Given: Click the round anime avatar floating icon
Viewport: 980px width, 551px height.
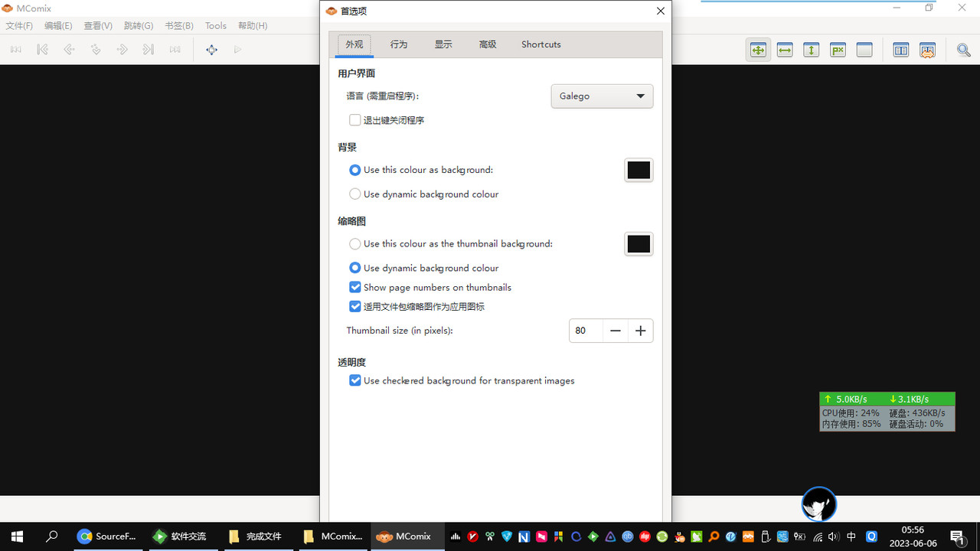Looking at the screenshot, I should pos(819,505).
